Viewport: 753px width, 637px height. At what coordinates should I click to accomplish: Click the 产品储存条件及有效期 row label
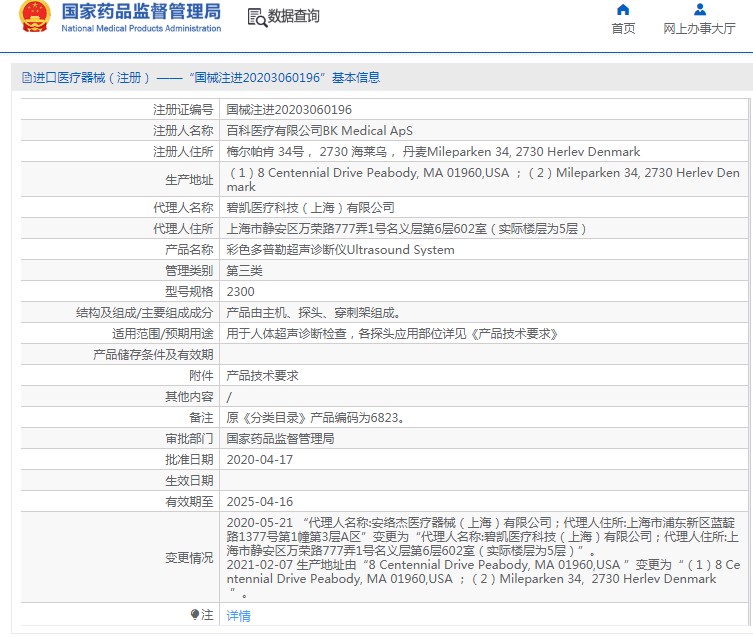coord(153,355)
